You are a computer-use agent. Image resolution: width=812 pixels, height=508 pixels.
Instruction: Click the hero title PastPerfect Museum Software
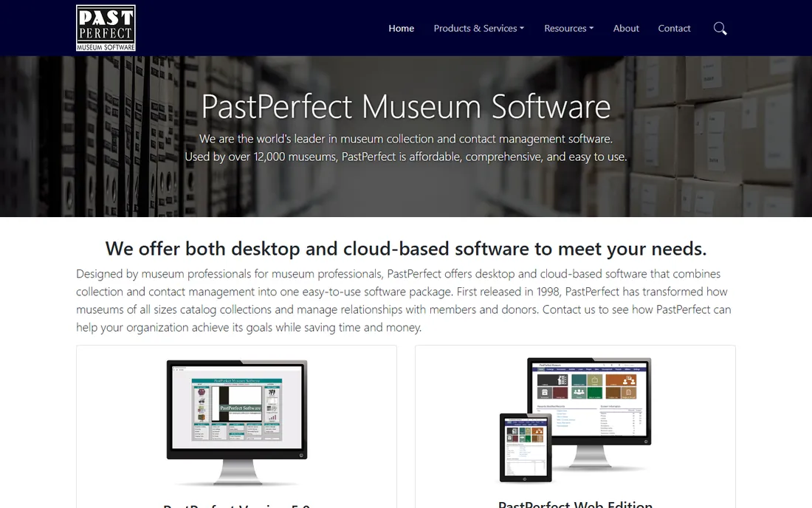(x=406, y=106)
